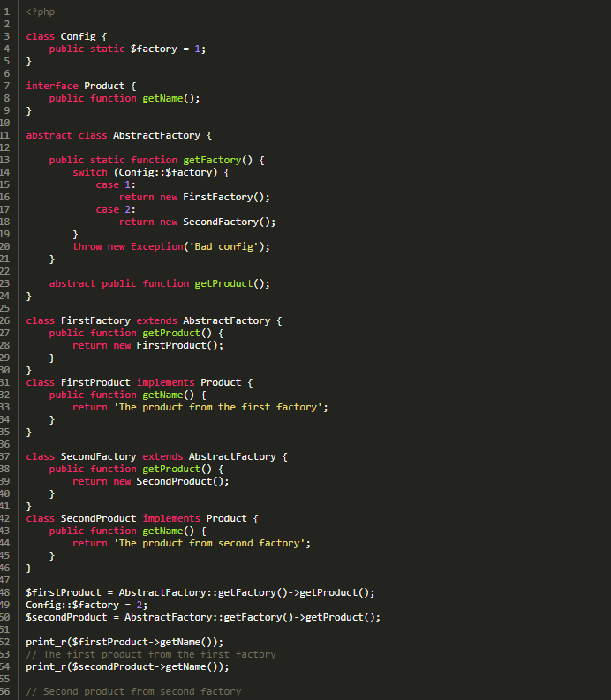Click the comment 'Second product from second factory'
Screen dimensions: 611x700
point(133,691)
